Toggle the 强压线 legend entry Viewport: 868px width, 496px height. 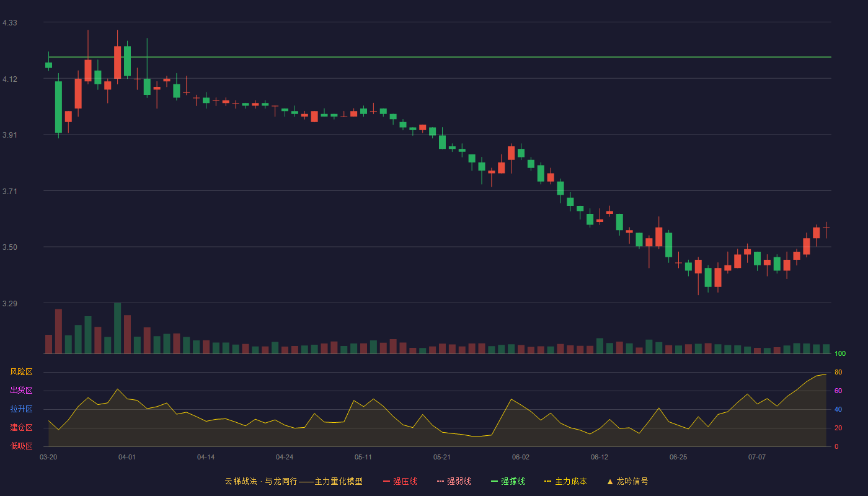click(400, 481)
